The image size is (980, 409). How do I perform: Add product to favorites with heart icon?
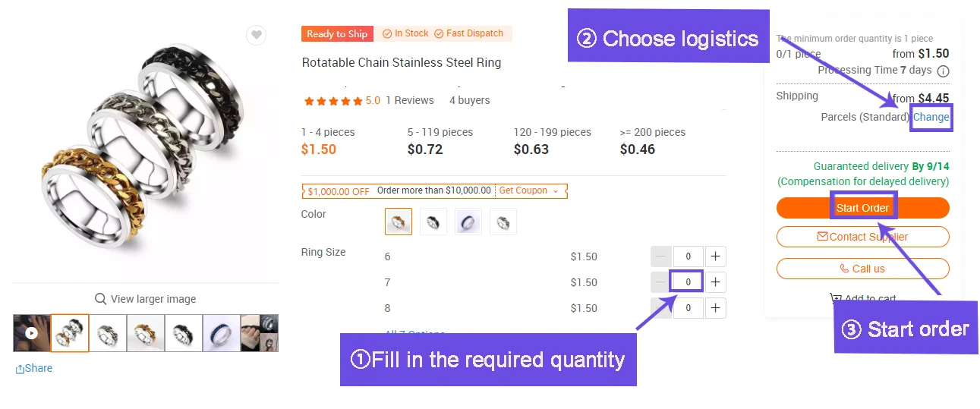[x=257, y=35]
